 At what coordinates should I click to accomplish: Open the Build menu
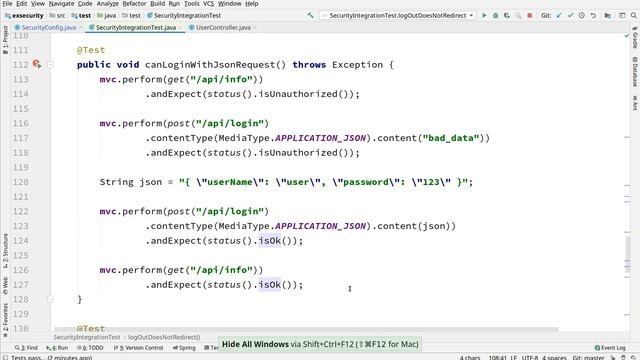click(158, 4)
